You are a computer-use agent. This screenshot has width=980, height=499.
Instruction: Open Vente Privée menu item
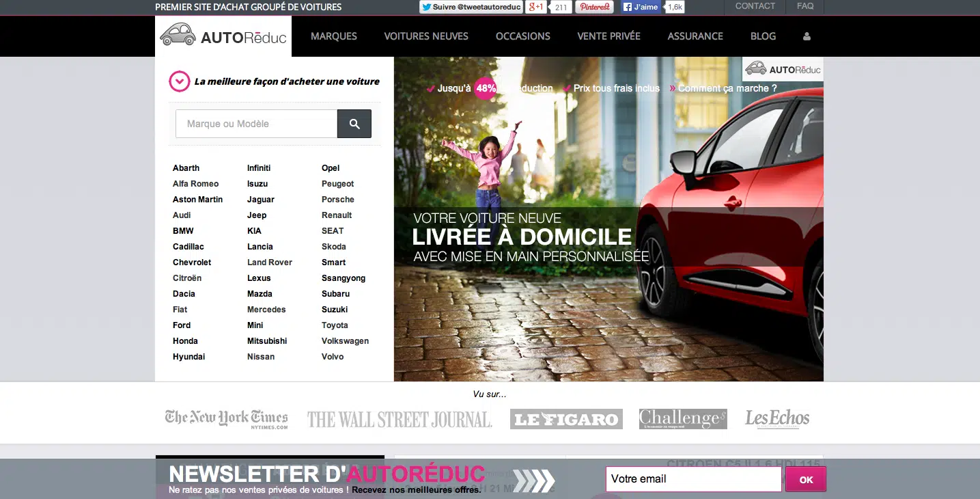(x=609, y=36)
